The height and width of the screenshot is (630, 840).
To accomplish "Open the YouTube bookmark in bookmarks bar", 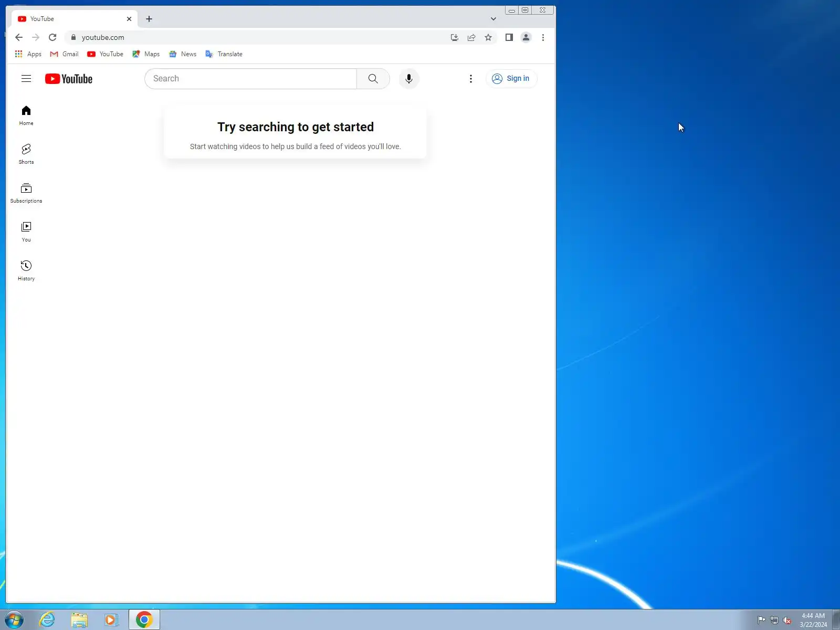I will 106,54.
